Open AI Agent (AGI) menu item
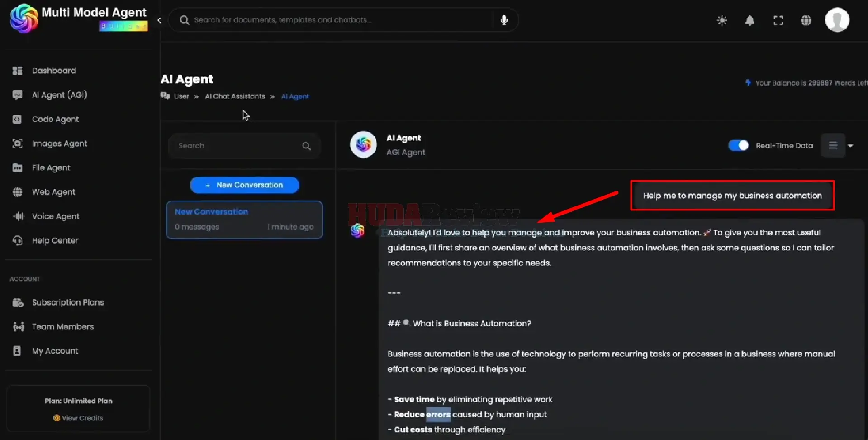The height and width of the screenshot is (440, 868). [59, 95]
